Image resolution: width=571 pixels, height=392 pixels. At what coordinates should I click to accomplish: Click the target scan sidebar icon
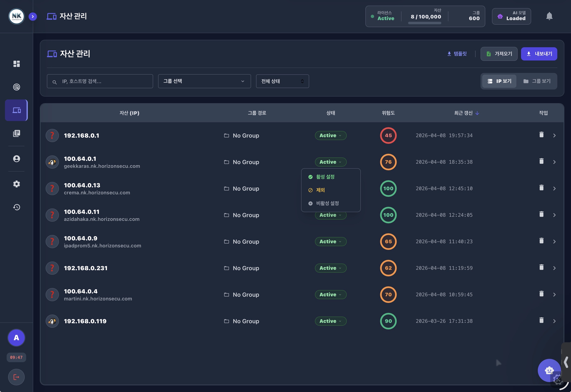(x=16, y=87)
